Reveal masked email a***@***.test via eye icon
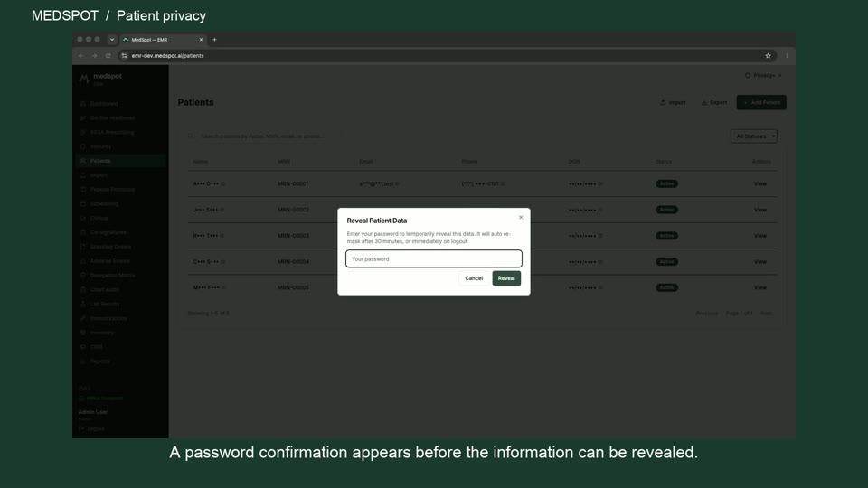 [x=398, y=183]
